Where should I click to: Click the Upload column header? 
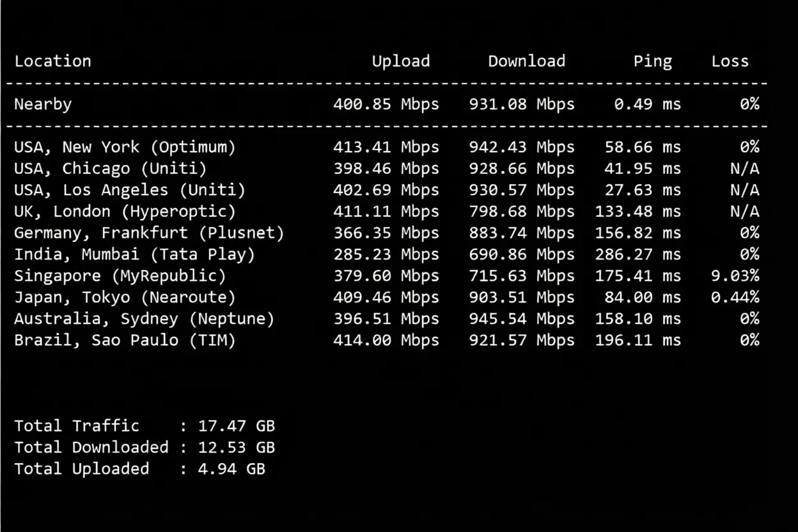pos(401,62)
